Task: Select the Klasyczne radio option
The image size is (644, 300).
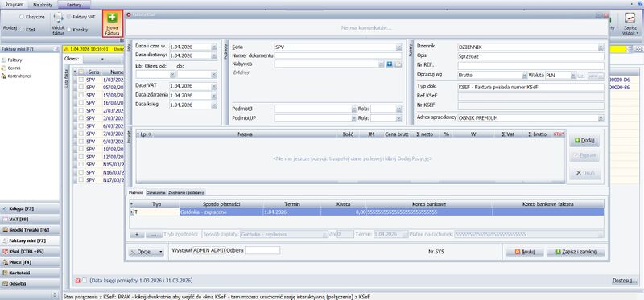Action: tap(22, 17)
